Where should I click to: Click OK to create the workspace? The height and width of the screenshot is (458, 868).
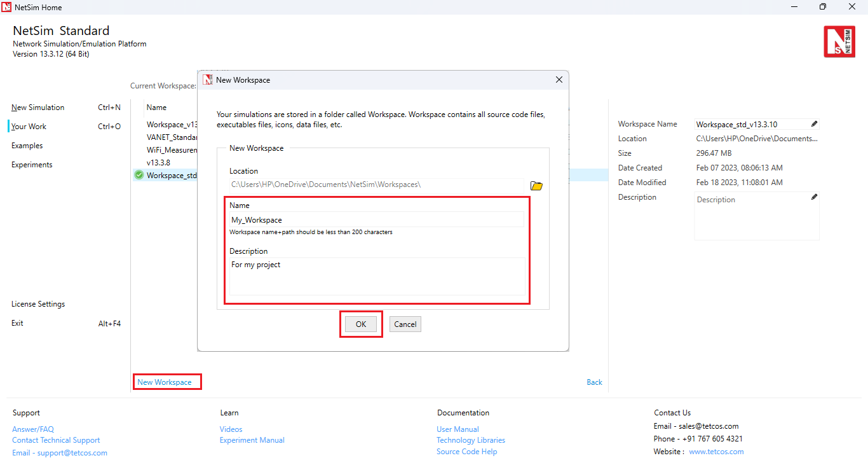361,324
